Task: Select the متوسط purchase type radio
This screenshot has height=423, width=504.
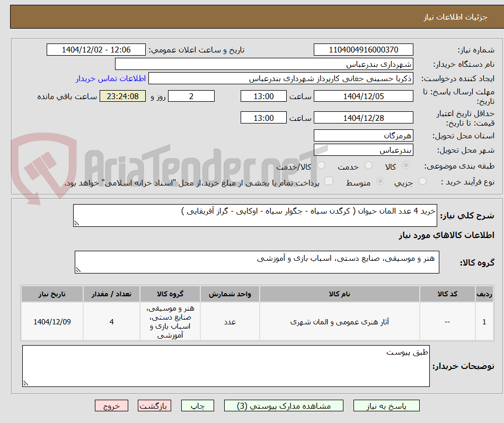Action: (380, 181)
